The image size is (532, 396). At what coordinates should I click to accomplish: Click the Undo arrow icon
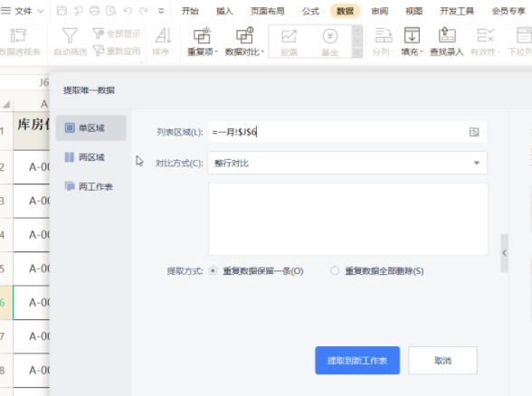128,11
